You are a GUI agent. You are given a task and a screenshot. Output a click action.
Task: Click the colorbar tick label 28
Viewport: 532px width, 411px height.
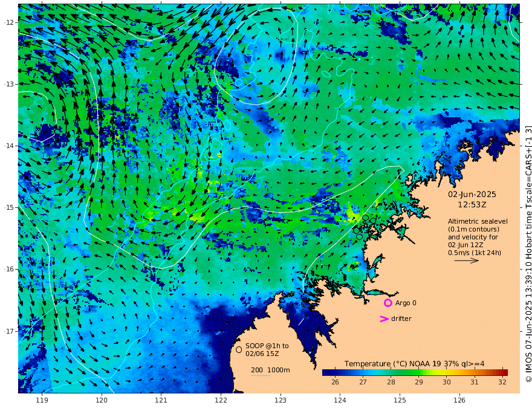point(391,382)
